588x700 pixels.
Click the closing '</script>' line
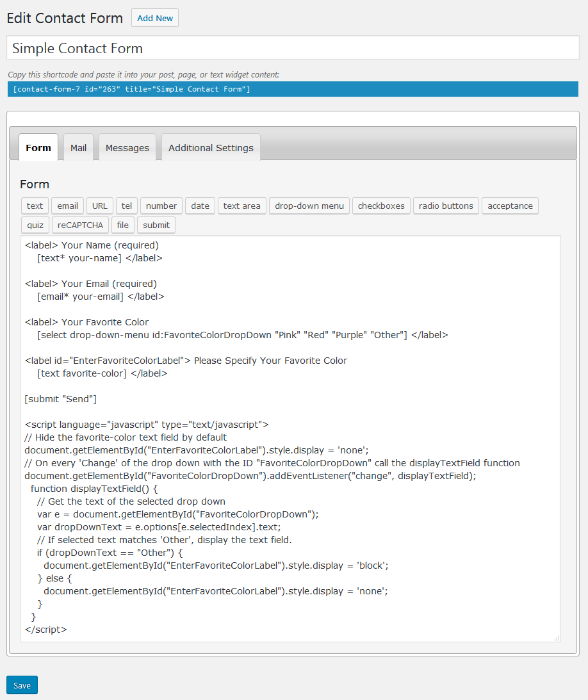pos(46,630)
